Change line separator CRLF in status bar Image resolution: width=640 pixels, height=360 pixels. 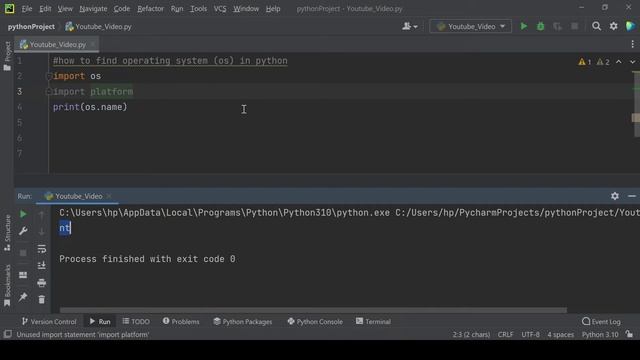click(x=505, y=335)
